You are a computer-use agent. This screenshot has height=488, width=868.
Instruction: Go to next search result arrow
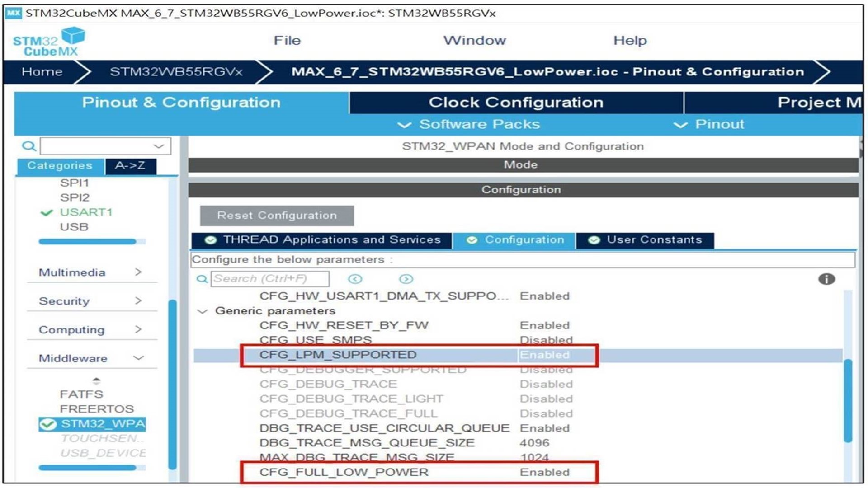pyautogui.click(x=406, y=279)
